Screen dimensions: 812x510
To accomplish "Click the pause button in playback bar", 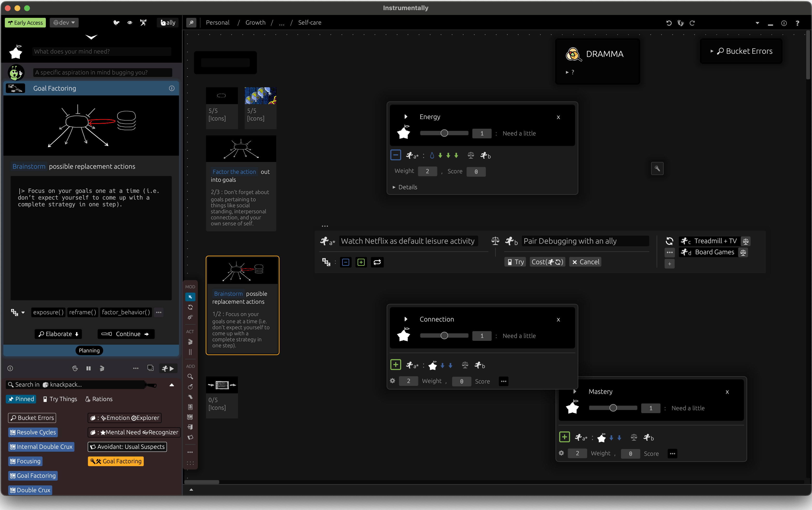I will point(88,368).
